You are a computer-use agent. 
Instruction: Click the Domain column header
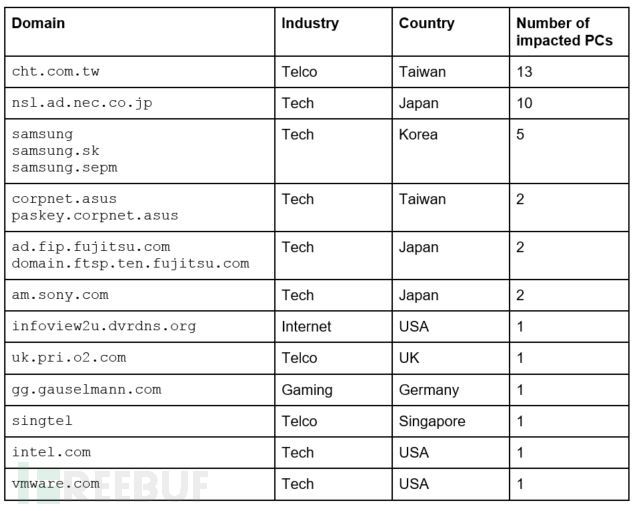coord(38,23)
